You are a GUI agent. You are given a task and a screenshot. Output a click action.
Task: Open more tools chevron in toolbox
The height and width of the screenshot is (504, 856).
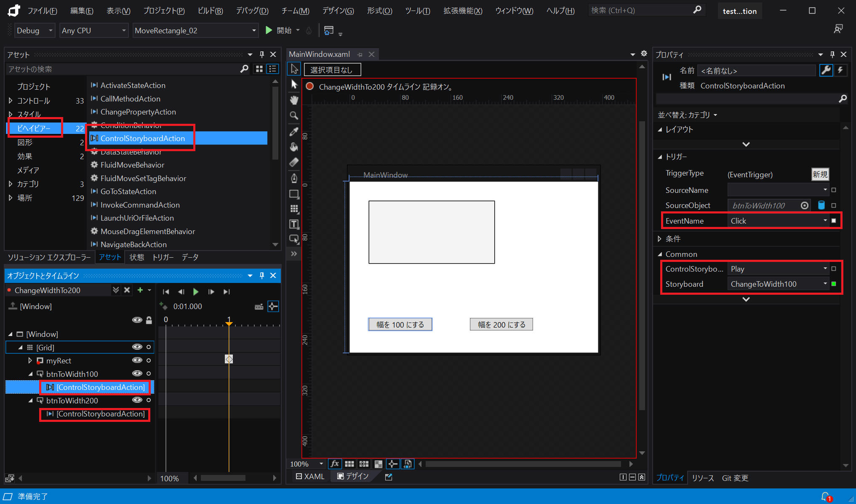[x=294, y=253]
